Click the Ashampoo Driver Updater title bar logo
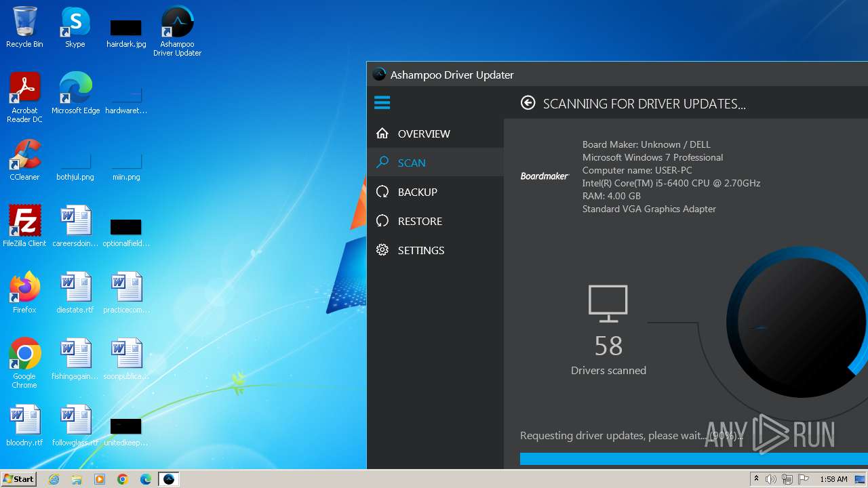The image size is (868, 488). pos(379,75)
